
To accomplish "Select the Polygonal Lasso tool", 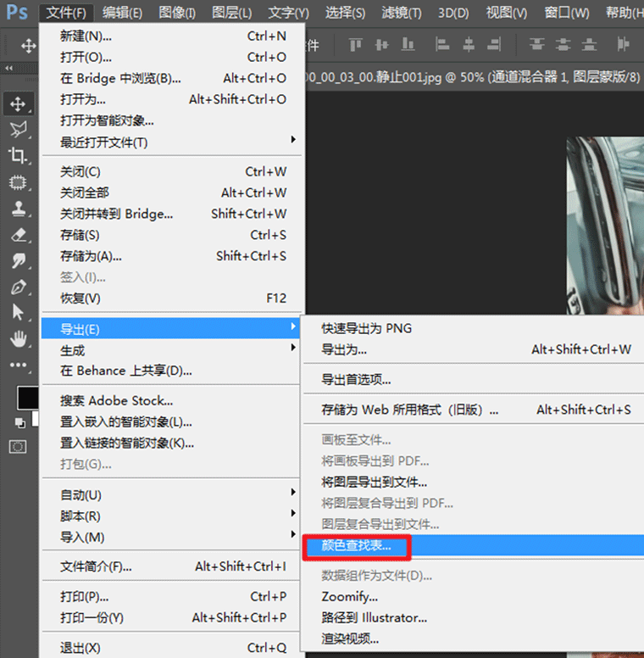I will click(x=18, y=130).
